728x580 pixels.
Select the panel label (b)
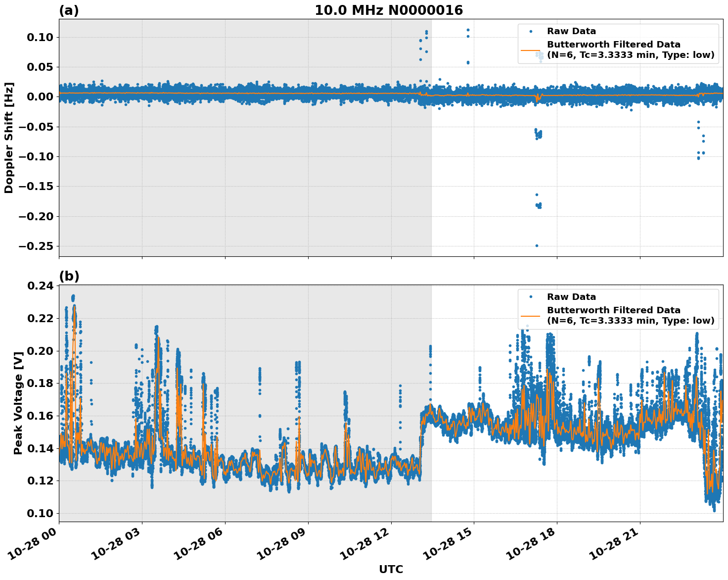[69, 276]
